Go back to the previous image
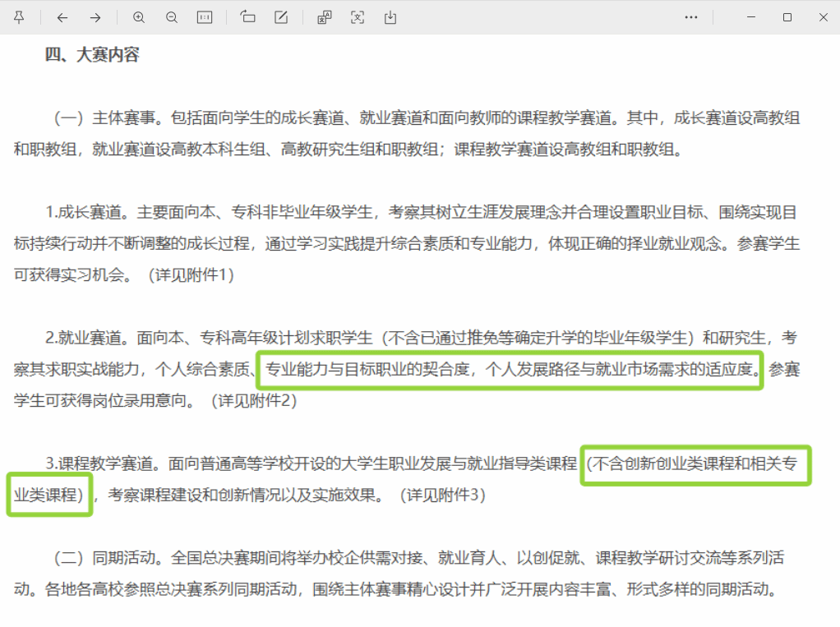The width and height of the screenshot is (840, 627). click(62, 17)
